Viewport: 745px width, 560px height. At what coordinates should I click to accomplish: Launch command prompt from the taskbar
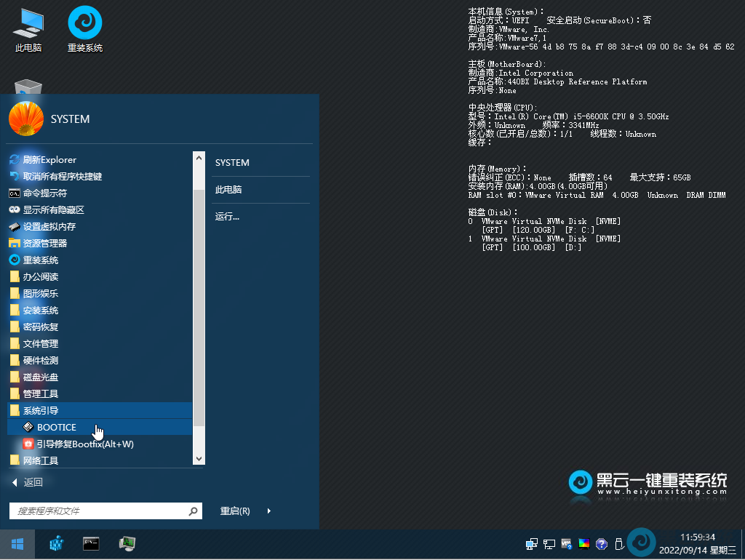(91, 543)
